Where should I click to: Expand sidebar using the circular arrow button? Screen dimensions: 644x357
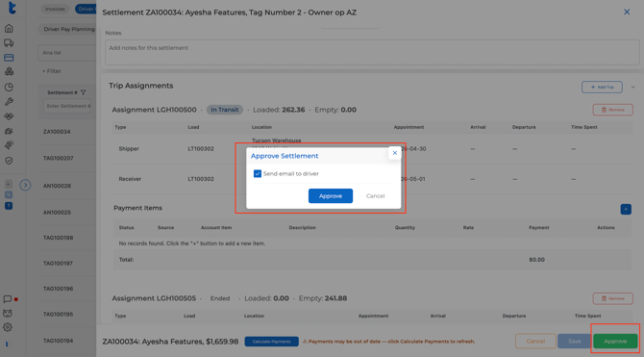tap(25, 185)
